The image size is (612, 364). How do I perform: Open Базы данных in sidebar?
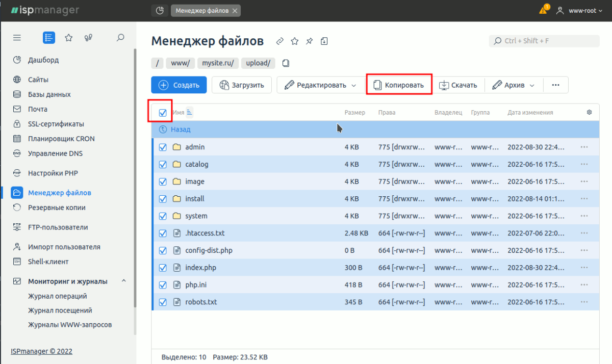click(49, 94)
